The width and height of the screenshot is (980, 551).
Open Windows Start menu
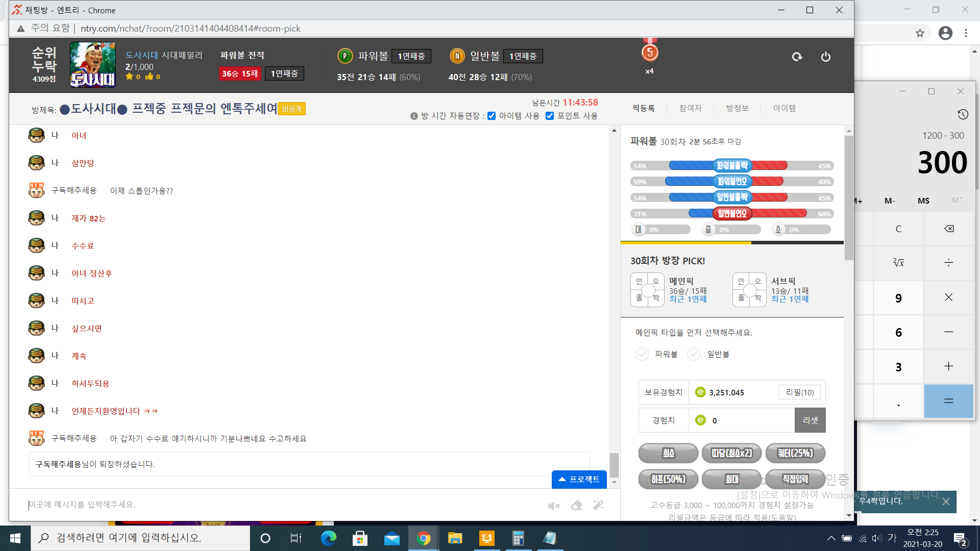(15, 538)
